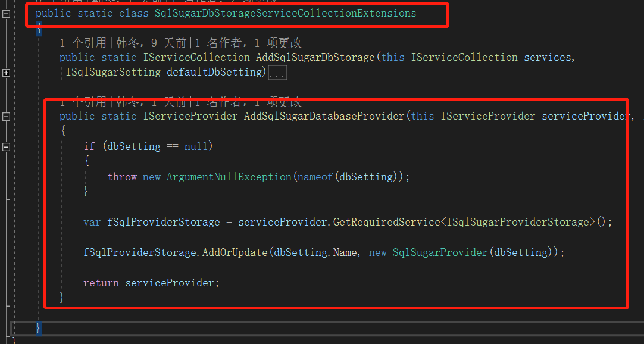
Task: Click the "class" keyword in the declaration
Action: (133, 14)
